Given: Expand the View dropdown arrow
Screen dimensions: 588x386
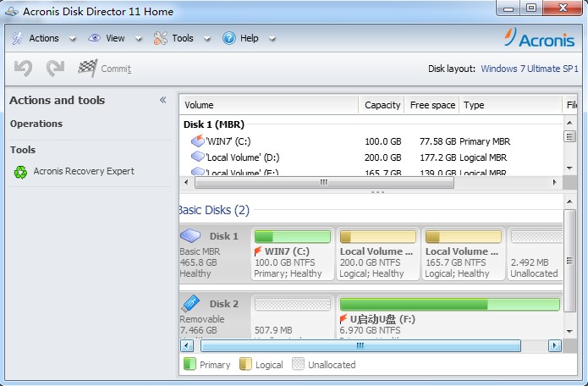Looking at the screenshot, I should point(139,39).
